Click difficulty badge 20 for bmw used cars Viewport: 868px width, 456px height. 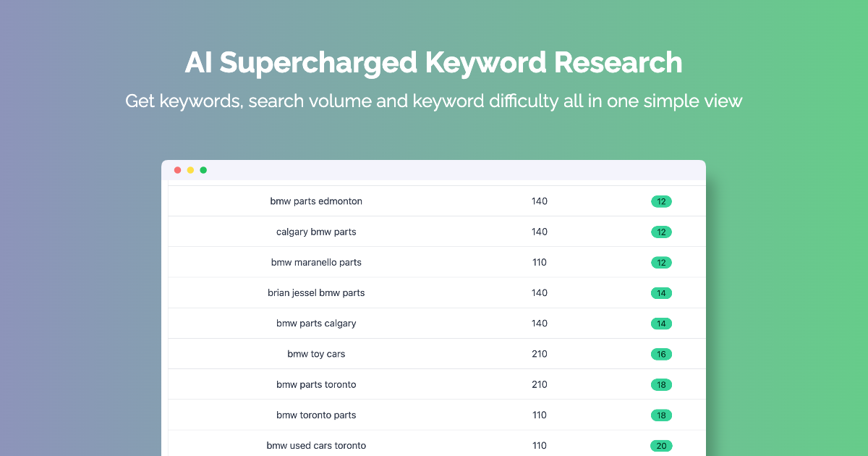[661, 446]
